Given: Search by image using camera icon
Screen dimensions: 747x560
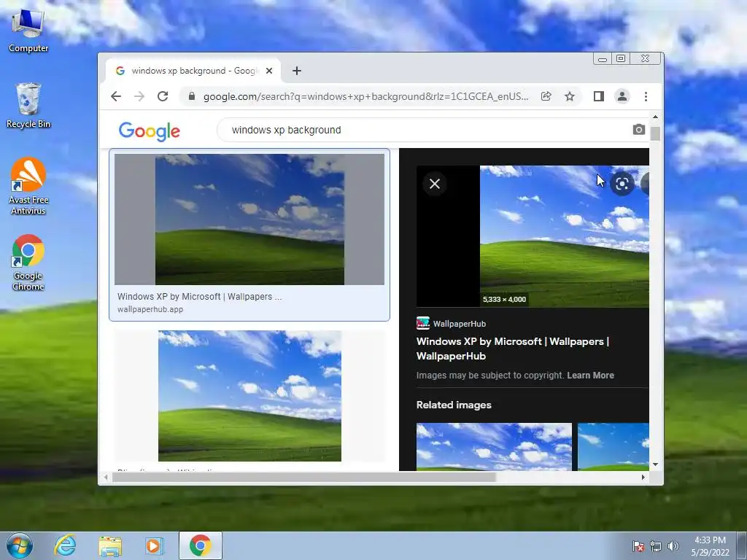Looking at the screenshot, I should (x=639, y=130).
